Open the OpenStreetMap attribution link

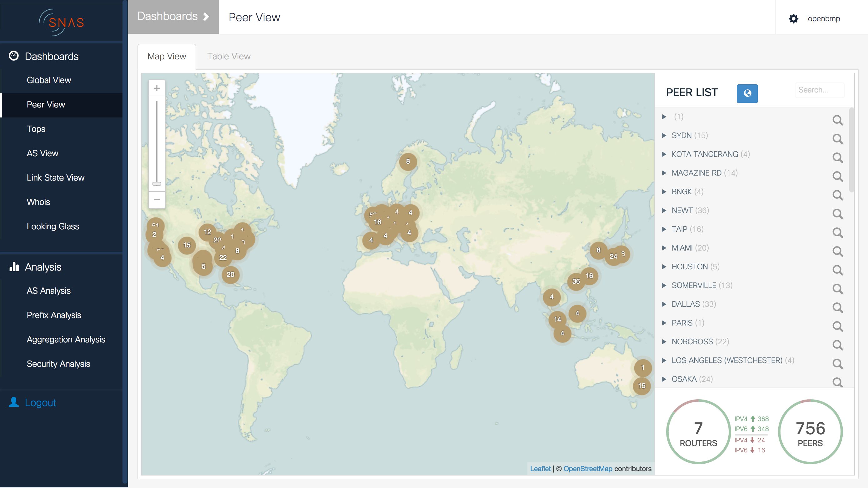(588, 469)
